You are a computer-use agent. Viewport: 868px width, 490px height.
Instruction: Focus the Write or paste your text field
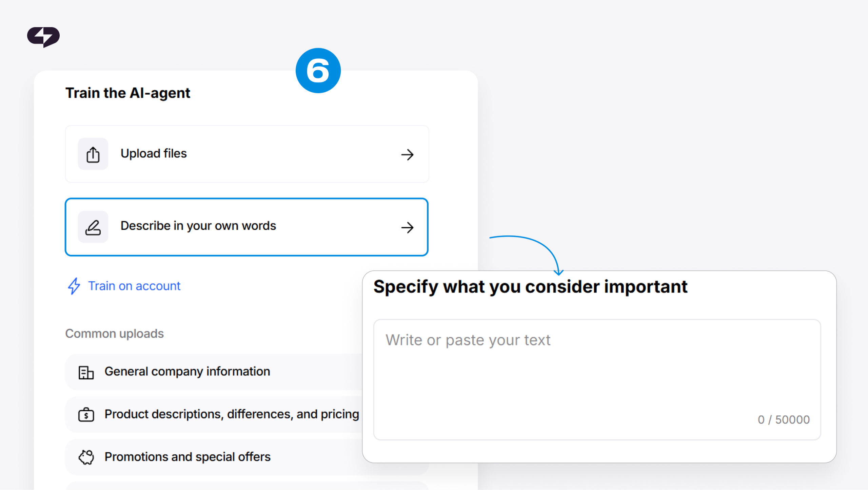click(597, 380)
